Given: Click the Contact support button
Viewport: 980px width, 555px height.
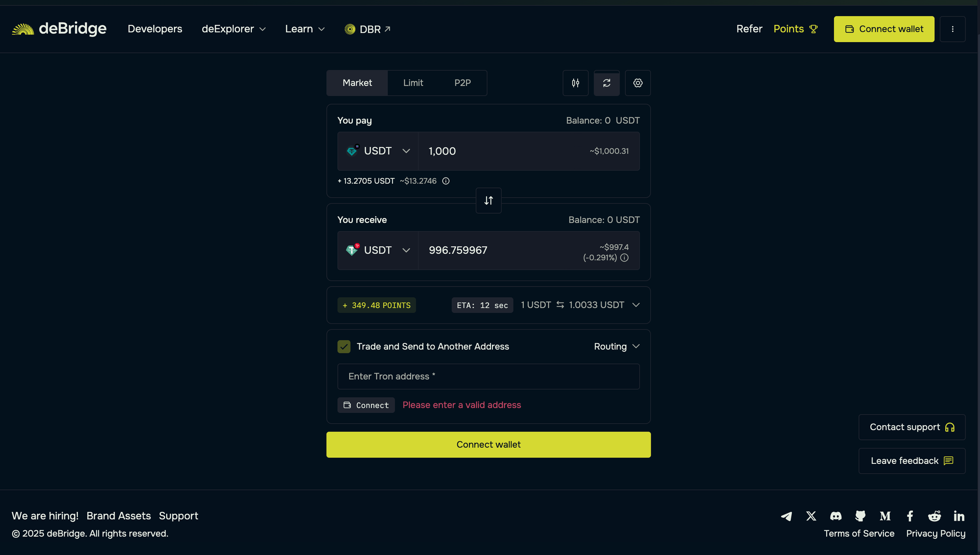Looking at the screenshot, I should click(911, 427).
